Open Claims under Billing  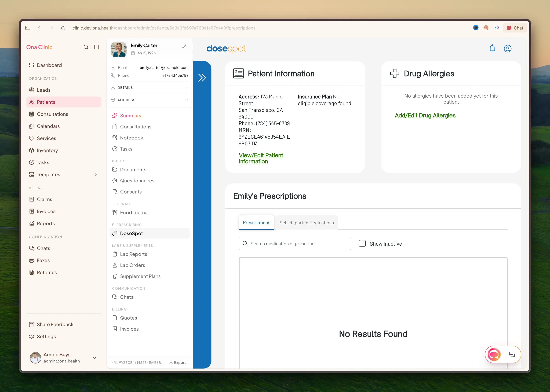64,199
